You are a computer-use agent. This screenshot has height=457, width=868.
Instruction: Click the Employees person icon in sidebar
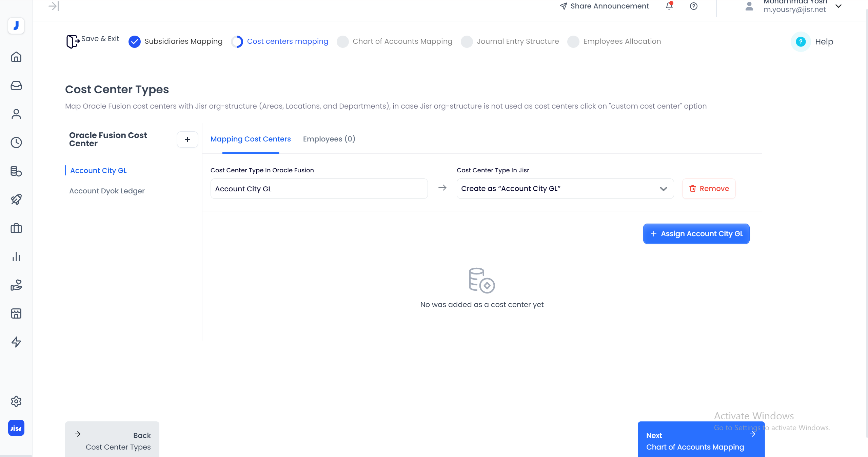coord(16,114)
